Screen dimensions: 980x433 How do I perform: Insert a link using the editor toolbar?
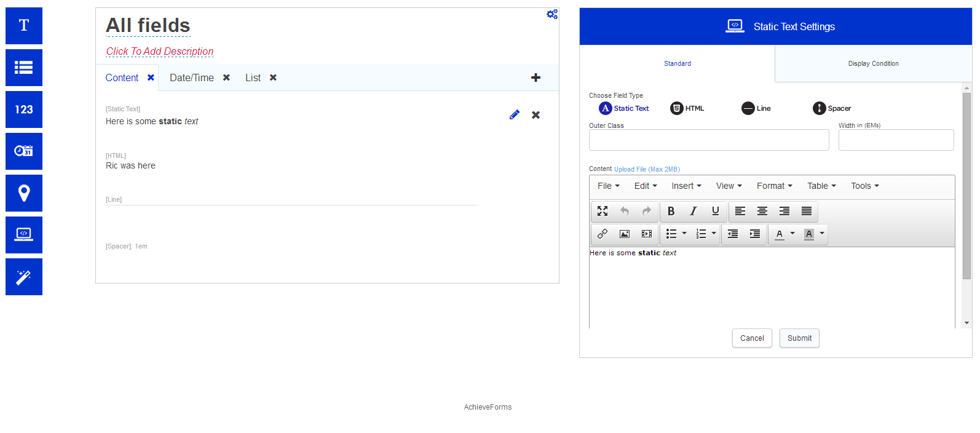603,234
